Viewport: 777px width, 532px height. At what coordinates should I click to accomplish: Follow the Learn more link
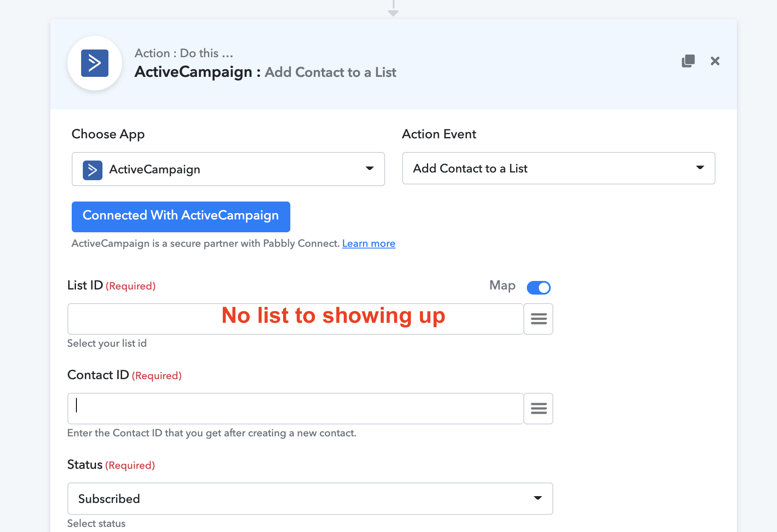pyautogui.click(x=369, y=243)
